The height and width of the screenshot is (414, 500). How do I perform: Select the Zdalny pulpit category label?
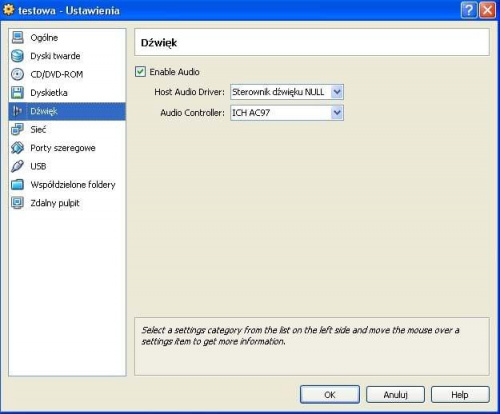[x=55, y=203]
